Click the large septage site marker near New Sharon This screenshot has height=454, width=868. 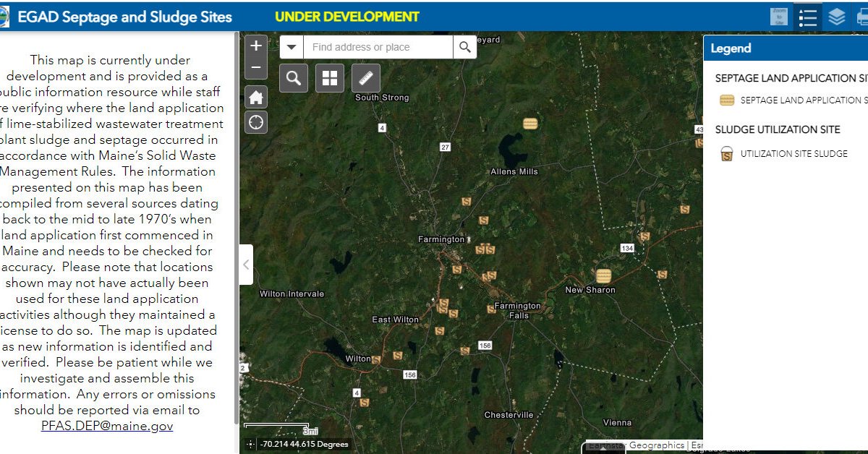603,275
